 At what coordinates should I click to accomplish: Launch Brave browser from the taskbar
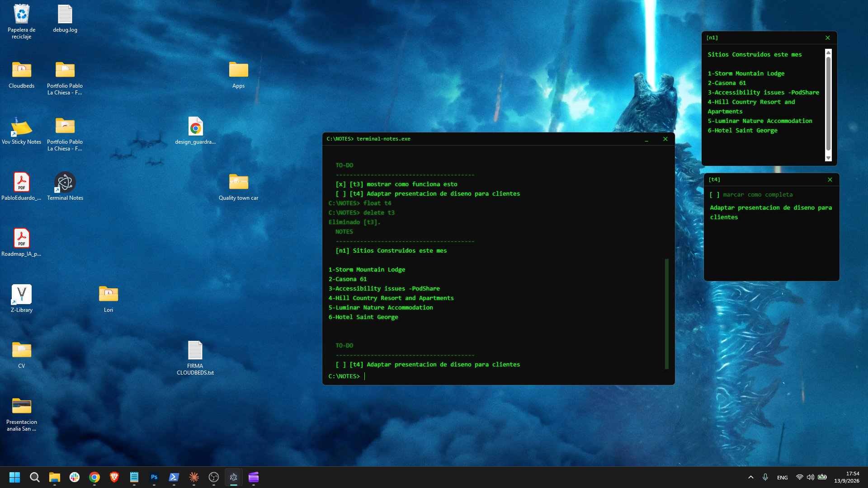click(x=114, y=477)
